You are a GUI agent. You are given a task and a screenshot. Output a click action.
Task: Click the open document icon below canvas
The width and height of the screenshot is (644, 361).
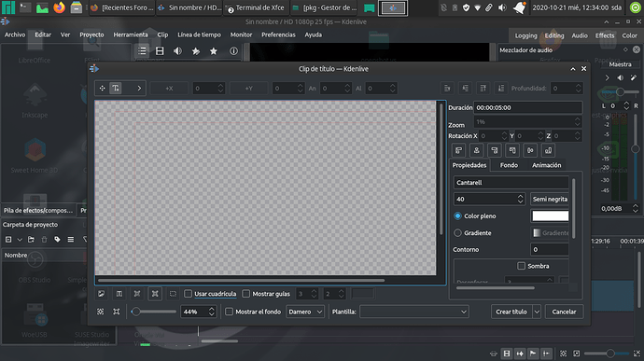101,294
